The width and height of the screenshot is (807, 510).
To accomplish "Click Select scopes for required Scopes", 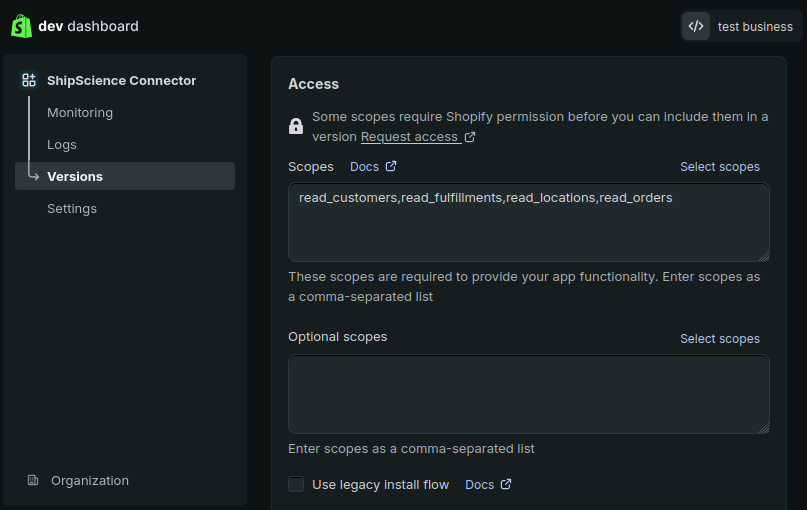I will tap(720, 167).
